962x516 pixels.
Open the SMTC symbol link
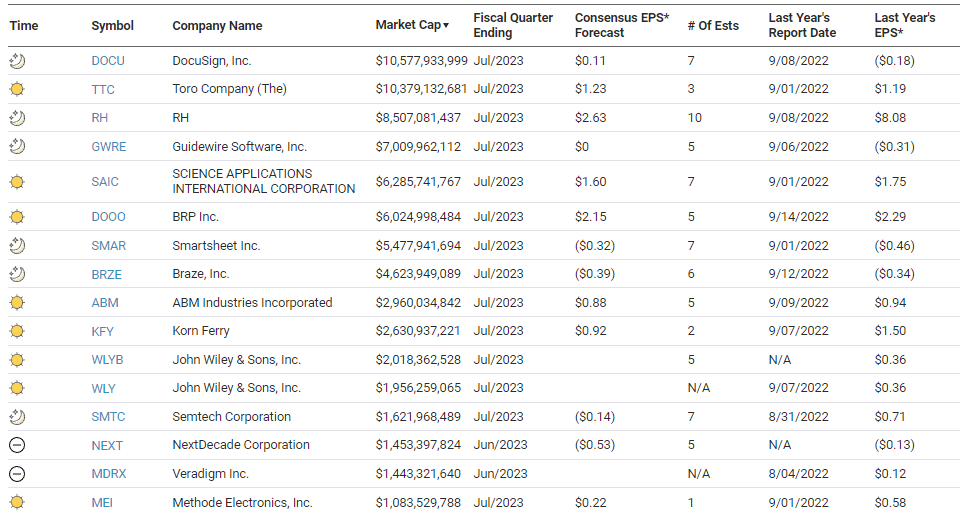[x=108, y=417]
